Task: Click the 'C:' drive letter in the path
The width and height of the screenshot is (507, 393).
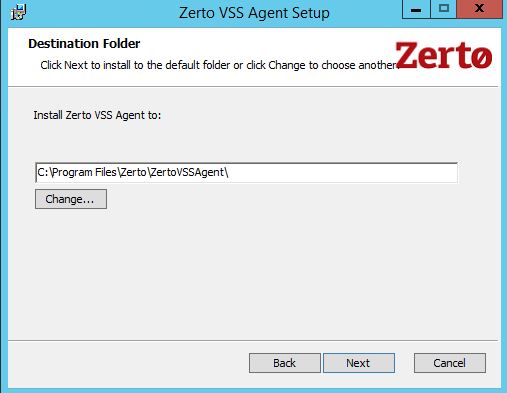Action: 43,172
